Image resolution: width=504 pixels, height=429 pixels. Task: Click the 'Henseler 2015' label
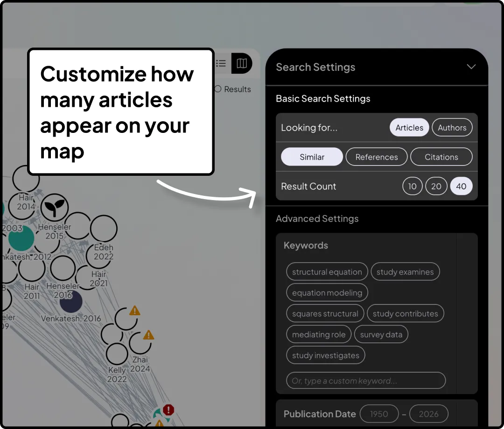pyautogui.click(x=54, y=231)
